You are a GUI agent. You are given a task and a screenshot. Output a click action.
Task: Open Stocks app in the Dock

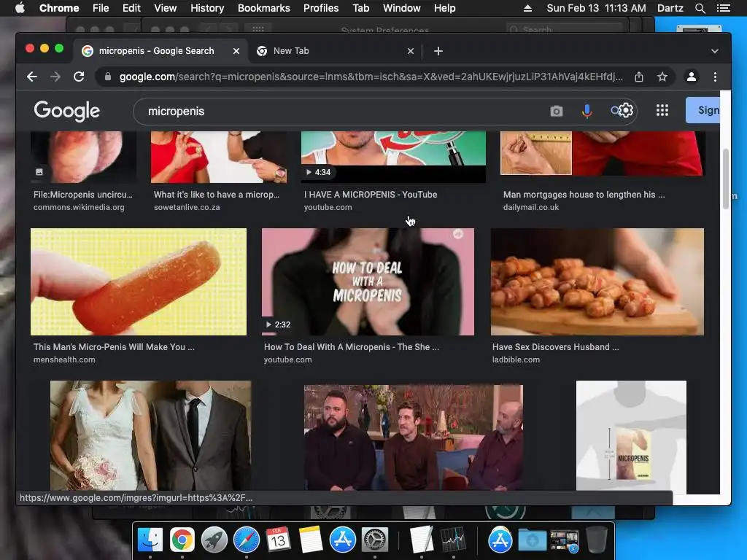click(x=453, y=540)
